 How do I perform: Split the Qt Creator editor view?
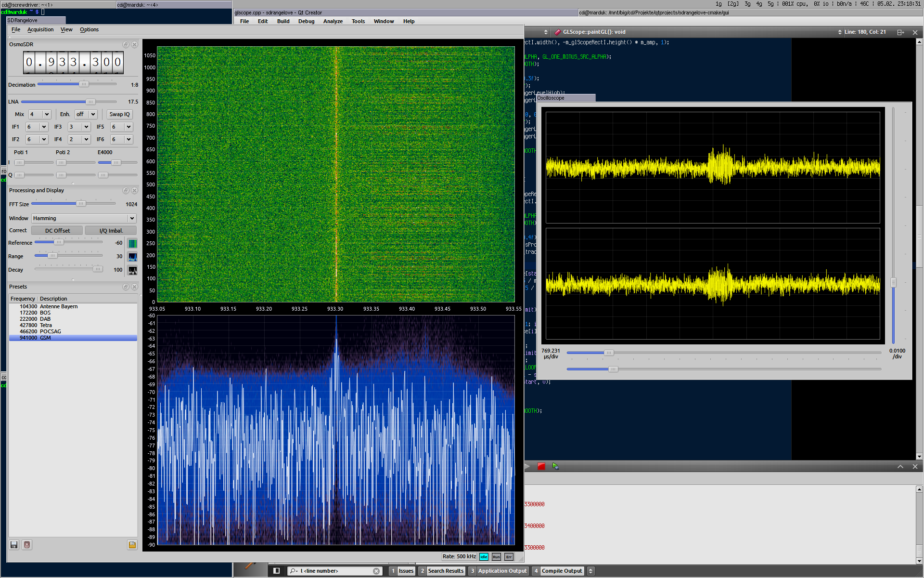(900, 32)
